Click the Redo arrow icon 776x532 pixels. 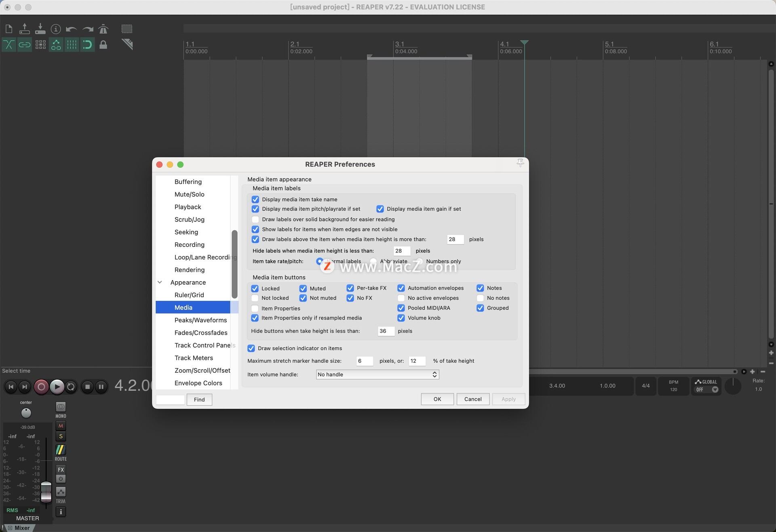tap(88, 29)
